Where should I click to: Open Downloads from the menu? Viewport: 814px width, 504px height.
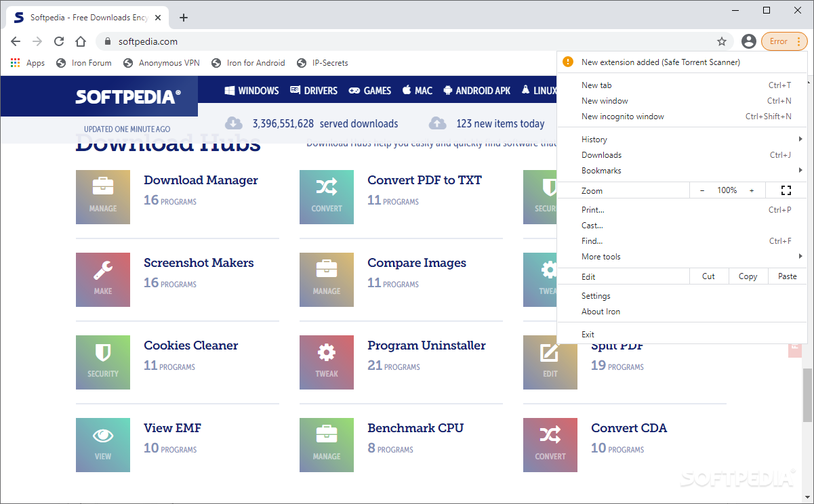pos(682,155)
